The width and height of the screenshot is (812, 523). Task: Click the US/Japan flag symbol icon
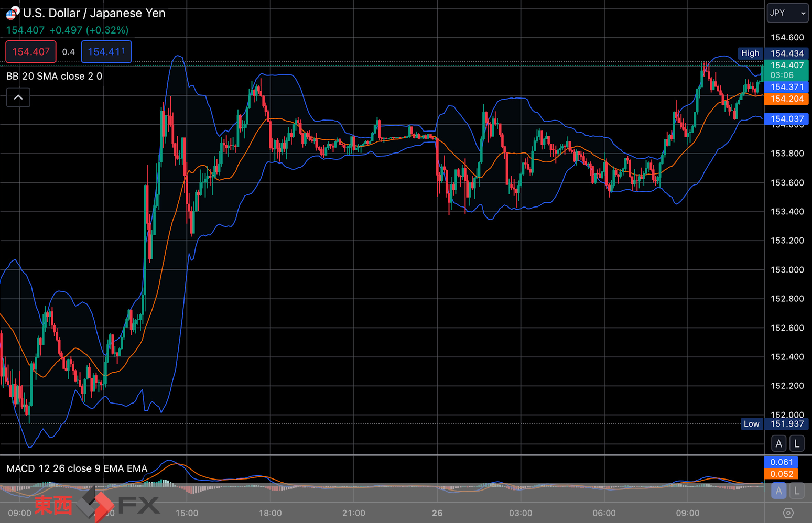click(x=13, y=13)
